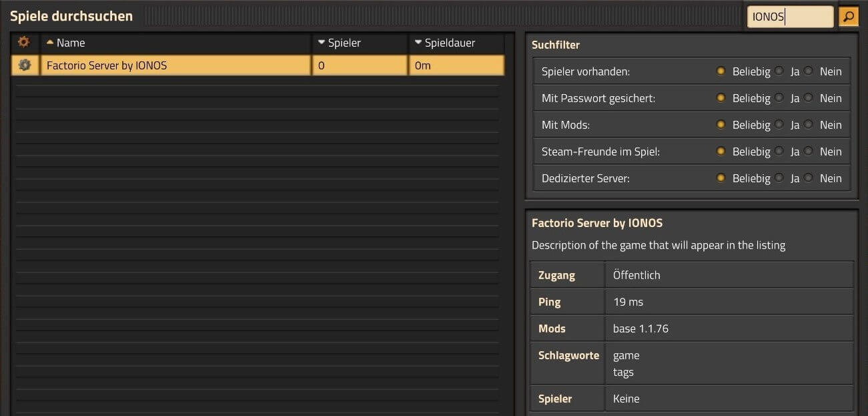Select Beliebig for Mit Passwort gesichert
The width and height of the screenshot is (868, 416).
pos(721,98)
